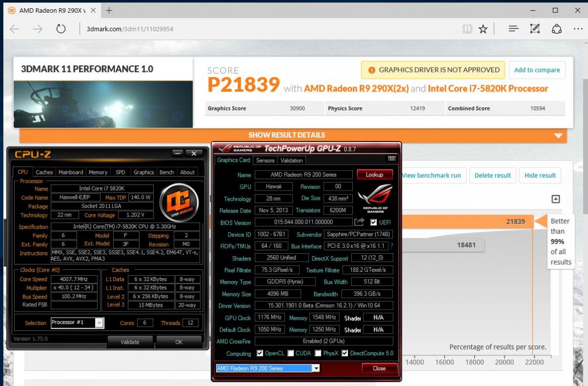Click the CPU-Z Core Speed value
Viewport: 588px width, 386px height.
click(73, 279)
